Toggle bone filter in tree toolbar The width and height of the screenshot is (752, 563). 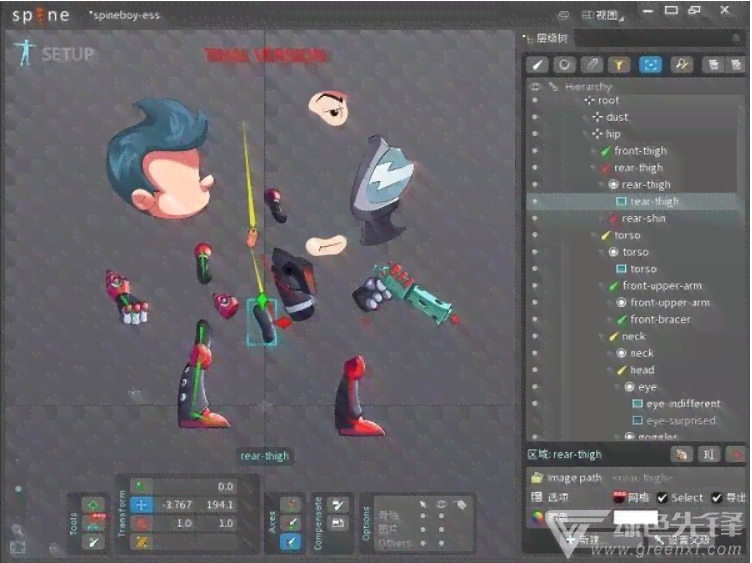point(538,65)
